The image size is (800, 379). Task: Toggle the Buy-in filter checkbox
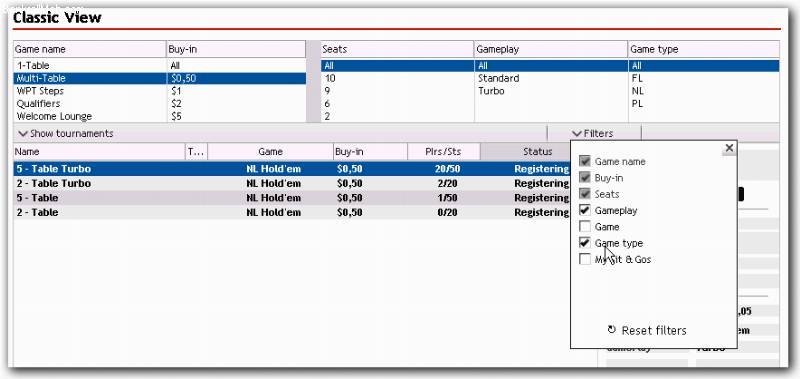click(585, 178)
